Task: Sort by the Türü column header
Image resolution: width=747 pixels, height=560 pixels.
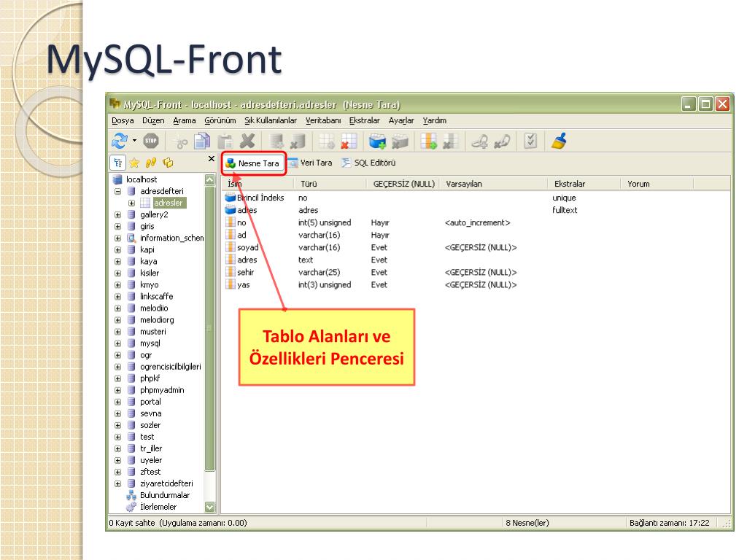Action: point(330,184)
